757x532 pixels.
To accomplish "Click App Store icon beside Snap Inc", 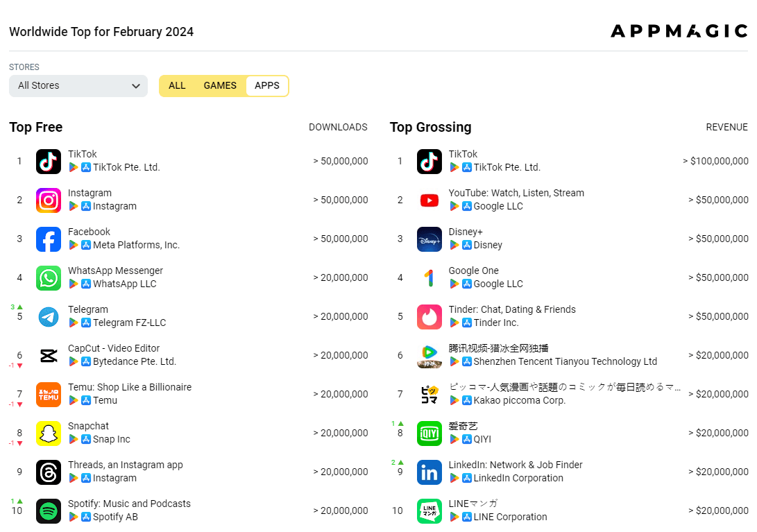I will pos(86,439).
